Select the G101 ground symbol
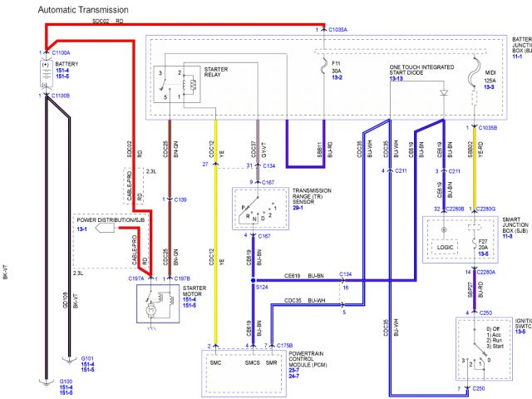532x399 pixels. pos(67,359)
